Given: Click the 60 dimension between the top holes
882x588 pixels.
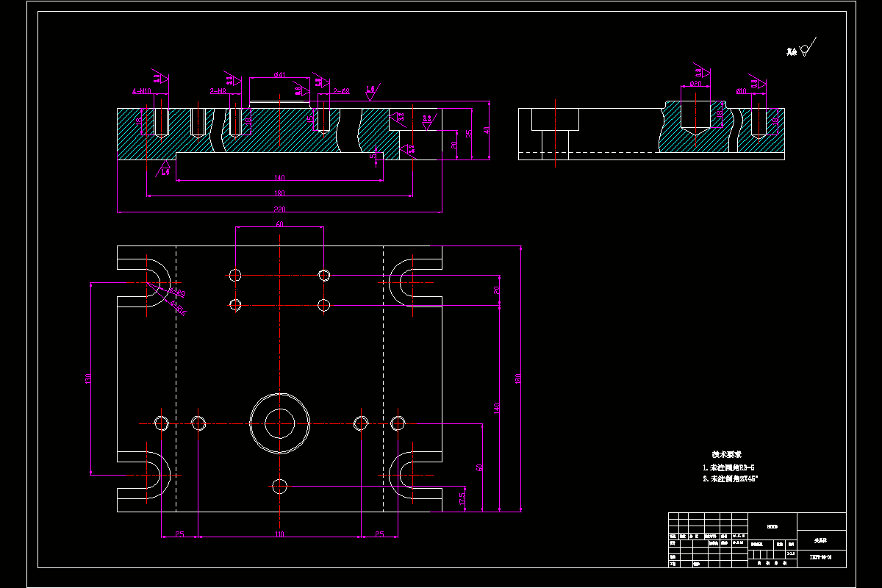Looking at the screenshot, I should coord(279,223).
